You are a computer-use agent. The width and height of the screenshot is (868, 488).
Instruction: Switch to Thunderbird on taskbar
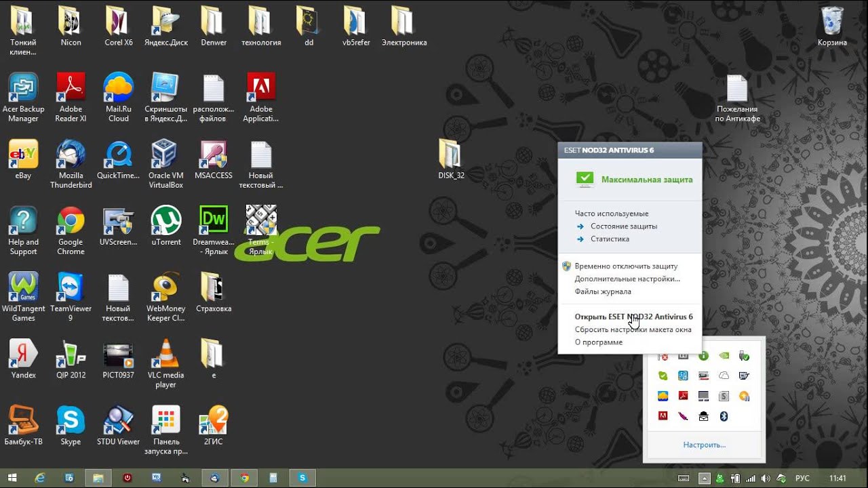pyautogui.click(x=215, y=478)
